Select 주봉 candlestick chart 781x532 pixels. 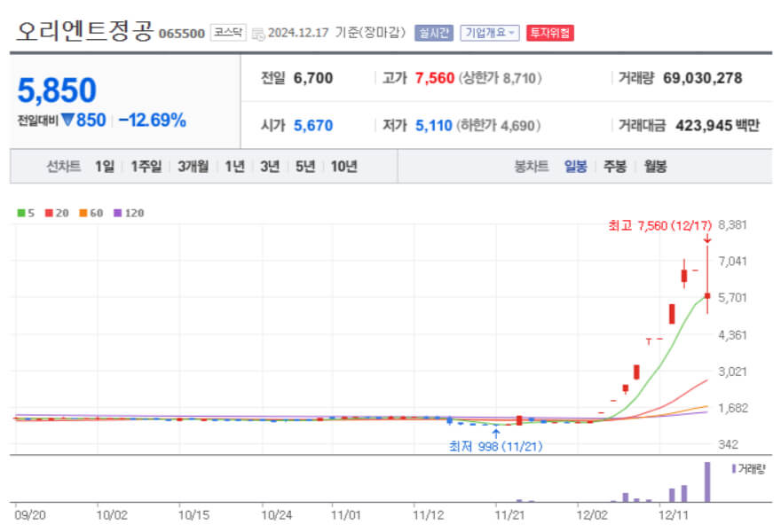[615, 166]
